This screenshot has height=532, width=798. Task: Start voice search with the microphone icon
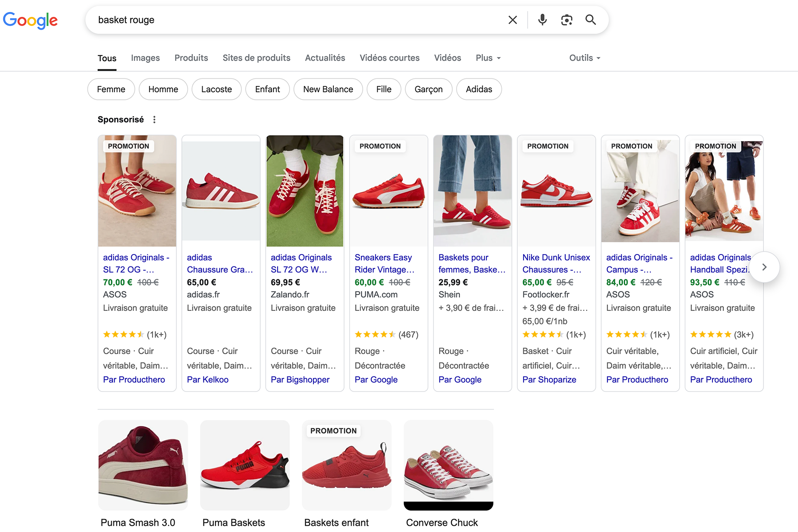coord(542,20)
